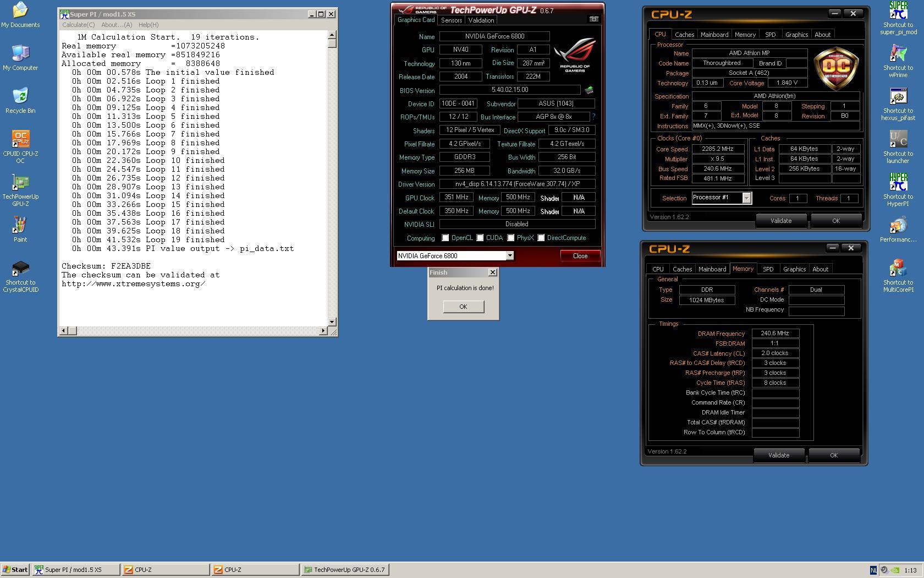Click the system clock showing 1:13
This screenshot has height=578, width=924.
[x=910, y=570]
